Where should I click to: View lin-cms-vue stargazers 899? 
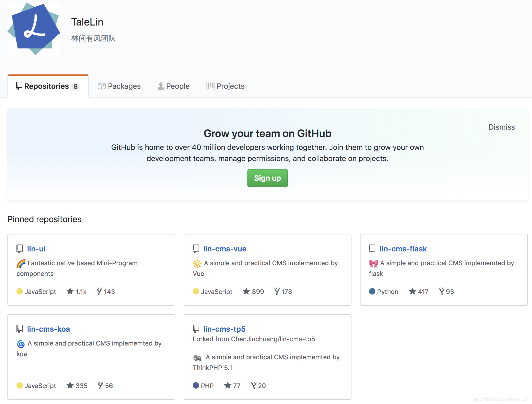tap(253, 292)
